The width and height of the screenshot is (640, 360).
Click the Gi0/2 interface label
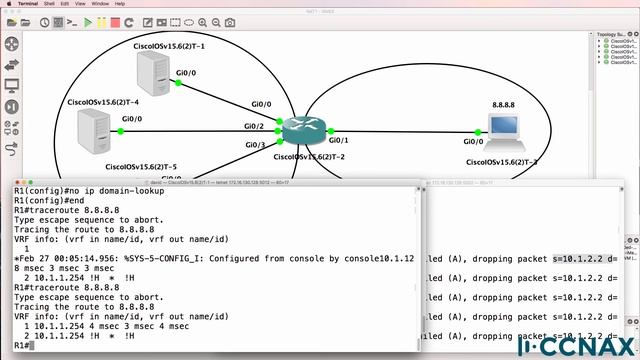point(254,126)
